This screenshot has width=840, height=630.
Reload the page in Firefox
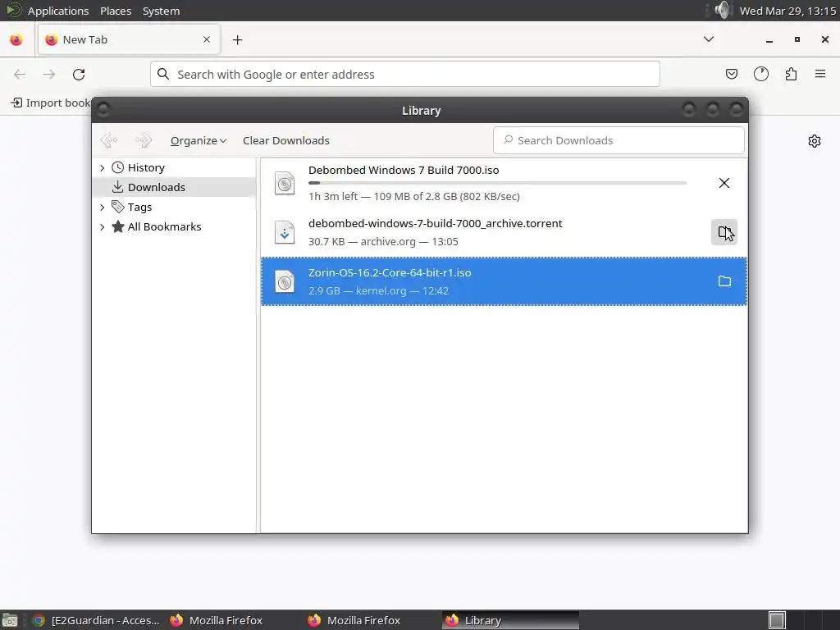79,75
